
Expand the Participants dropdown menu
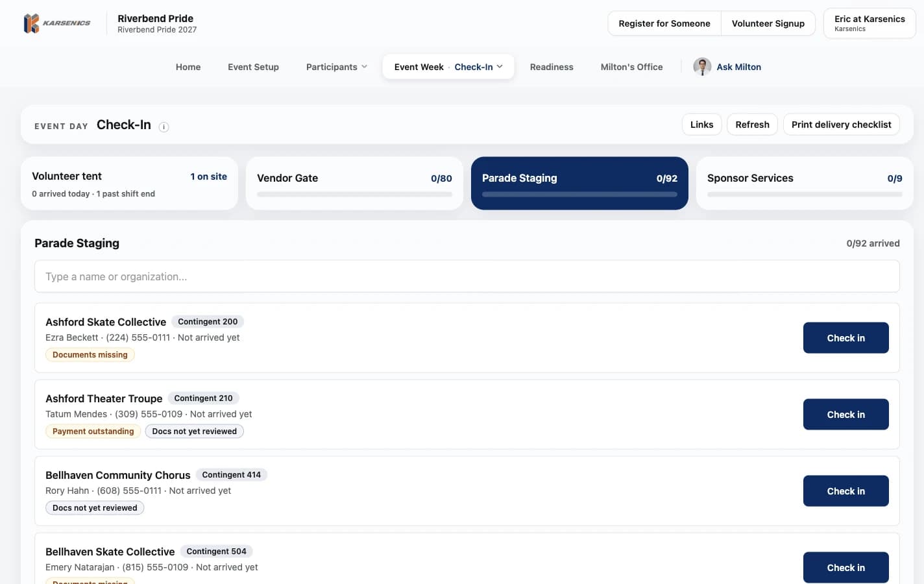(337, 67)
